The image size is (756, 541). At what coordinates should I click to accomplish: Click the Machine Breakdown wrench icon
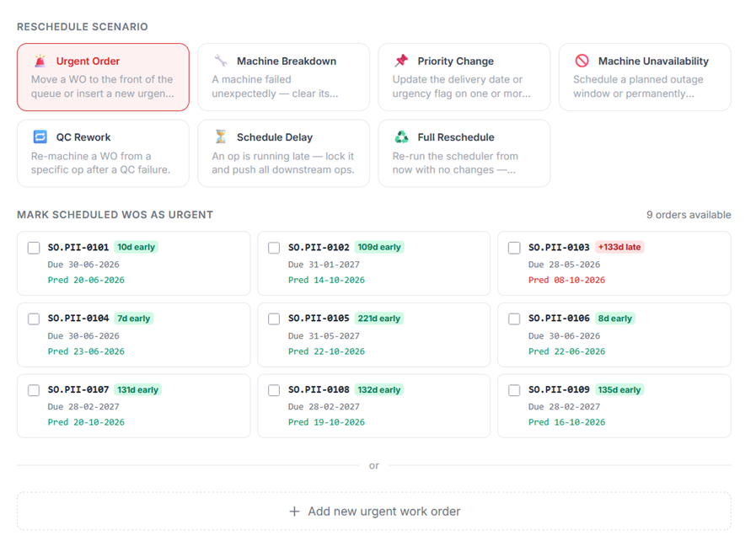point(221,61)
